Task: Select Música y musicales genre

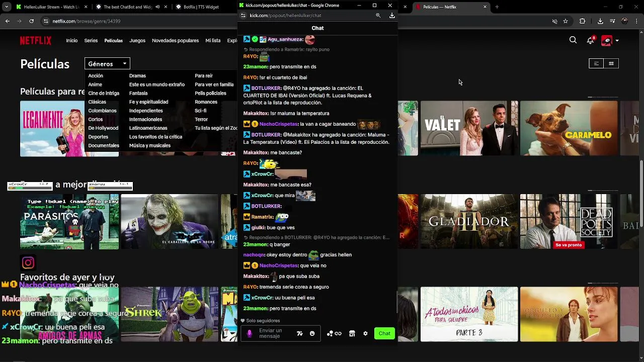Action: coord(150,145)
